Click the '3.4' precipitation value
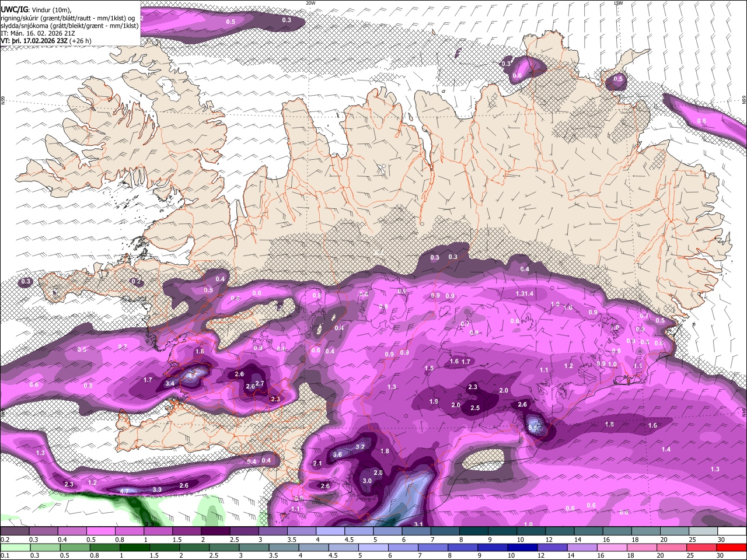 tap(170, 383)
